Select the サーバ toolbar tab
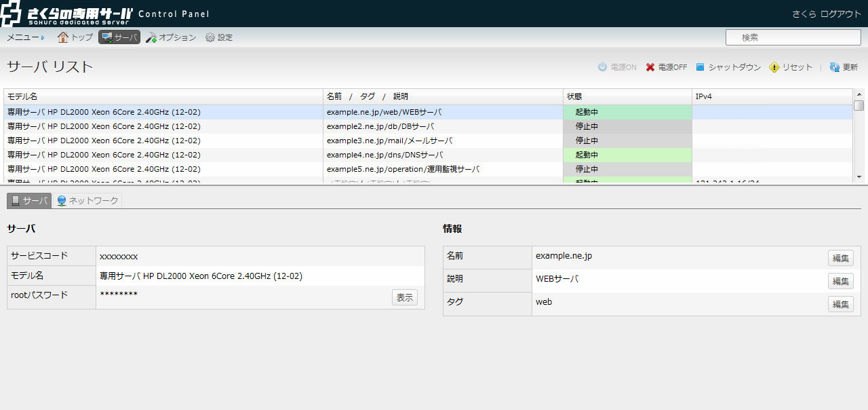The height and width of the screenshot is (410, 868). 119,37
